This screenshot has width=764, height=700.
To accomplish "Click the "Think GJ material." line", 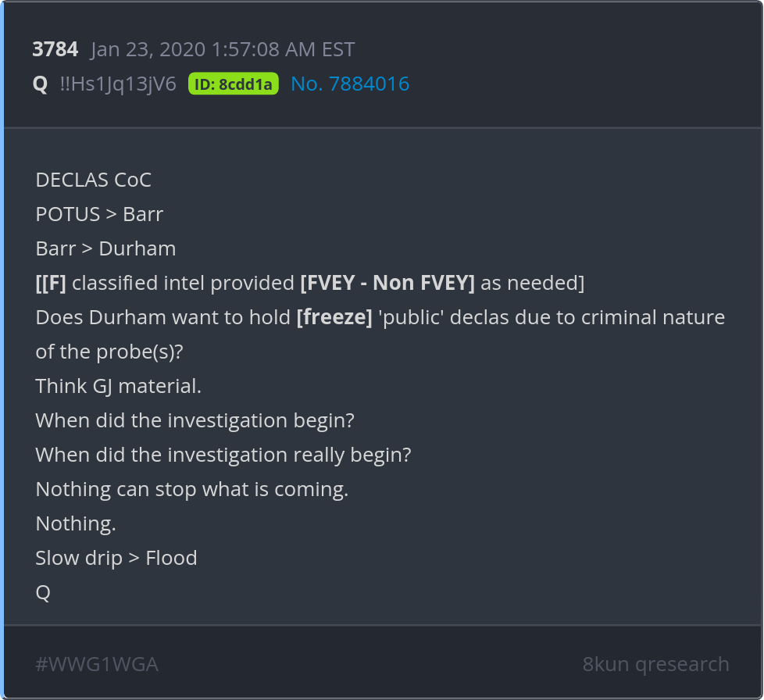I will click(x=119, y=386).
